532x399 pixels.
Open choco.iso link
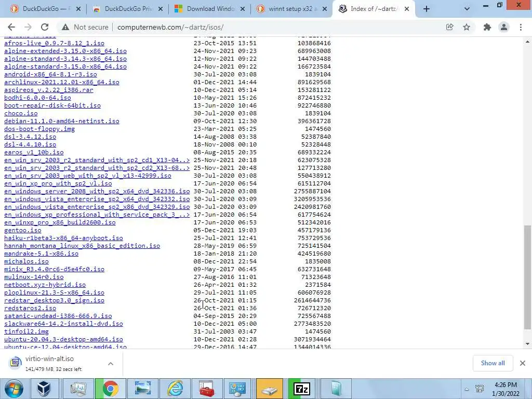click(21, 113)
